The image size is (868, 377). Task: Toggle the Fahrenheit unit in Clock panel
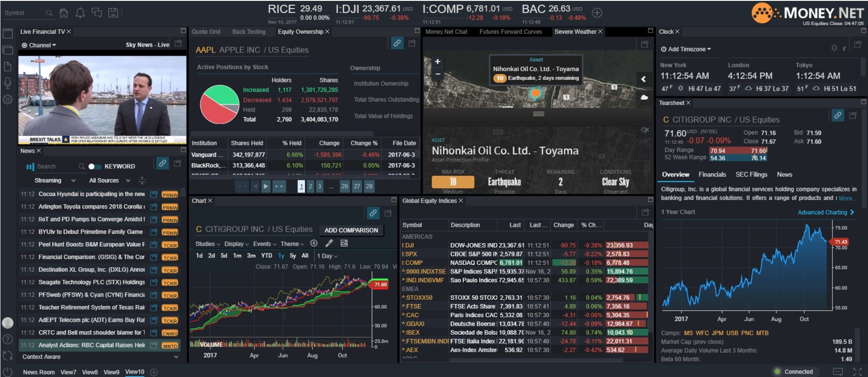[844, 49]
